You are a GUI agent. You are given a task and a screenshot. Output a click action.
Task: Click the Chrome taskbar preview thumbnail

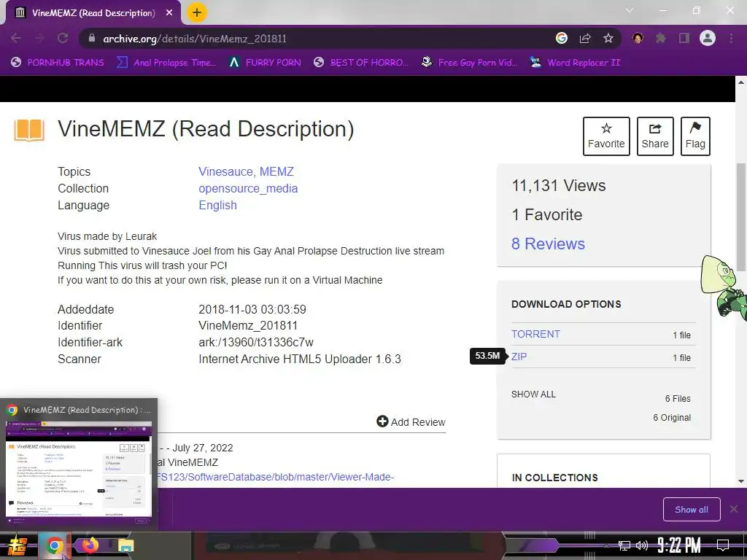(79, 469)
